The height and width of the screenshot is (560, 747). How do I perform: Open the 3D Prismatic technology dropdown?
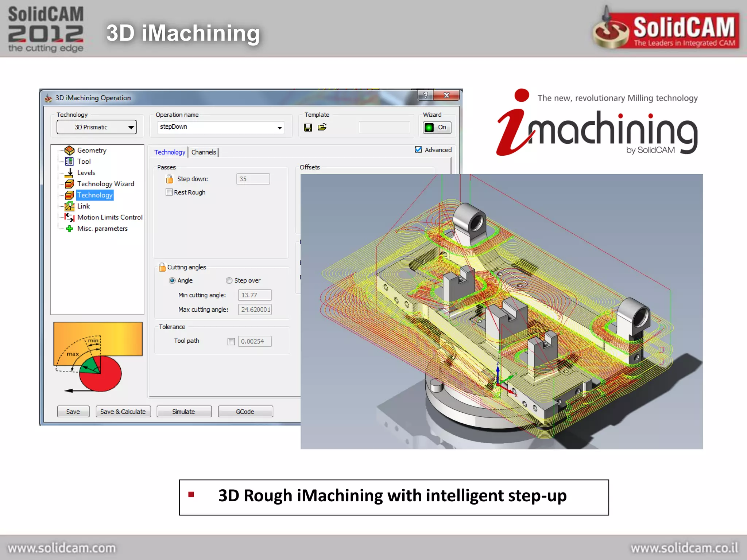coord(97,127)
